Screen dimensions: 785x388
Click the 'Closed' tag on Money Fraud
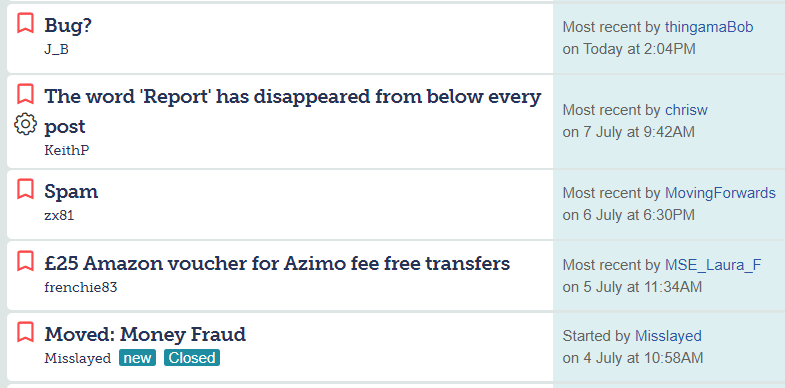tap(192, 358)
